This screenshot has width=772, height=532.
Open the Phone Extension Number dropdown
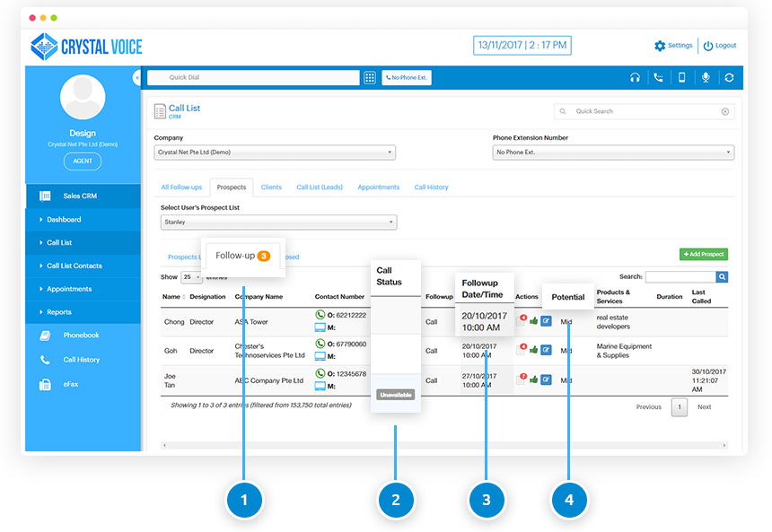[x=613, y=153]
